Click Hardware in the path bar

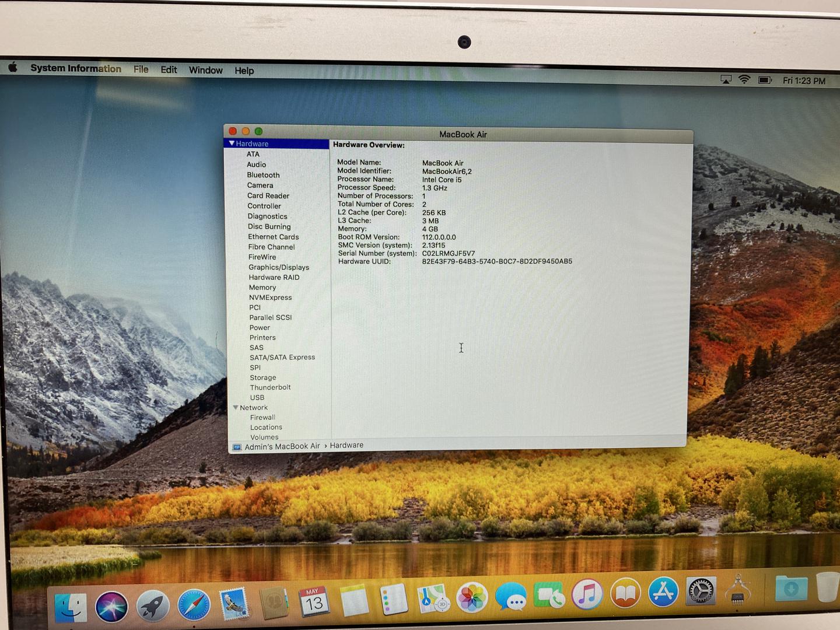point(346,445)
